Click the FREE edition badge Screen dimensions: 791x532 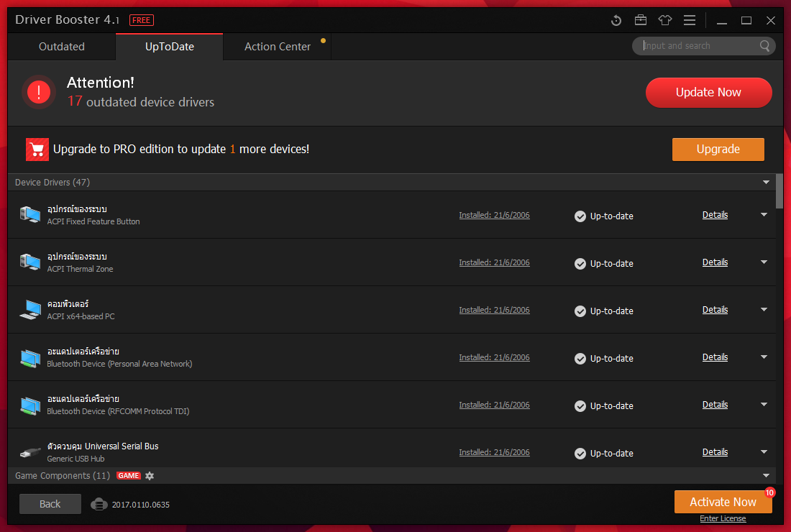tap(141, 20)
